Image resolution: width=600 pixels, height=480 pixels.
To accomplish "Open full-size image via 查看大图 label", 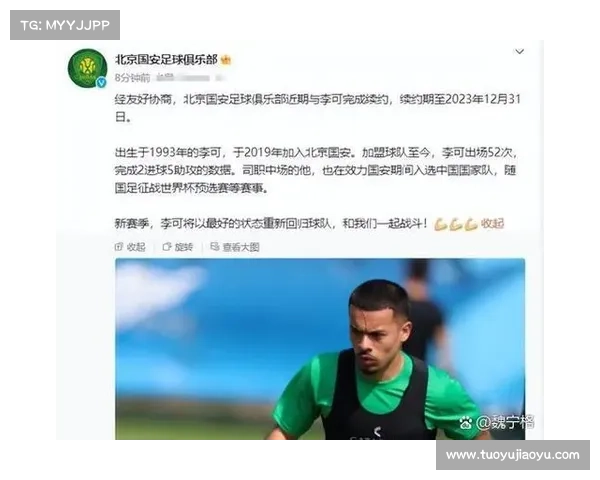I will (x=241, y=247).
